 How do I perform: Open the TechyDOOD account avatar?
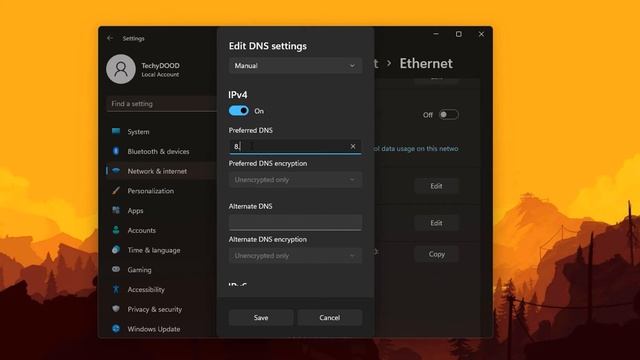point(121,69)
